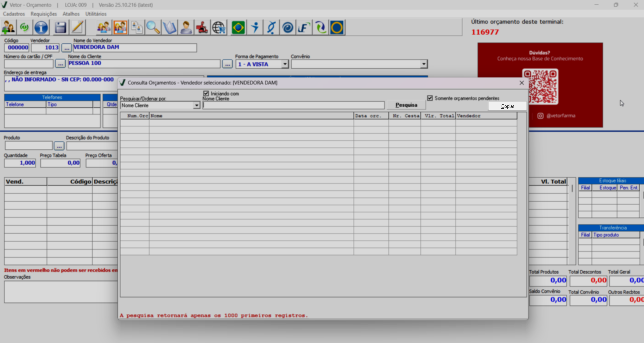Screen dimensions: 644x343
Task: Click the floppy disk save icon
Action: (60, 28)
